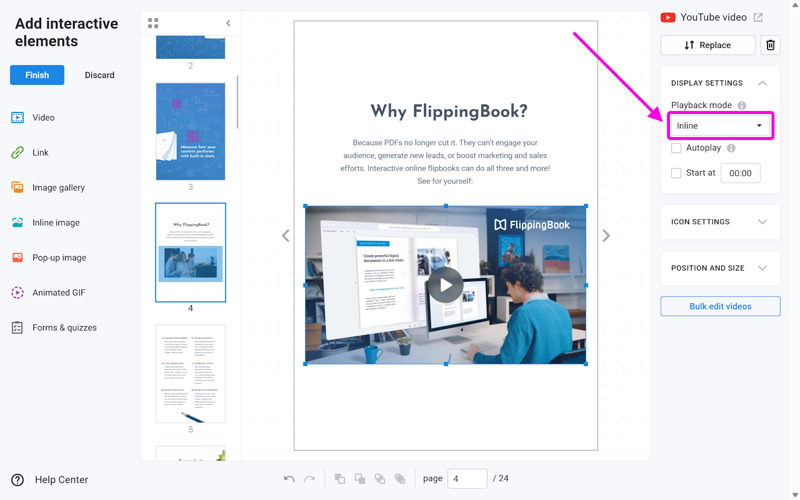Click the Pop-up image icon
This screenshot has width=800, height=500.
coord(17,258)
